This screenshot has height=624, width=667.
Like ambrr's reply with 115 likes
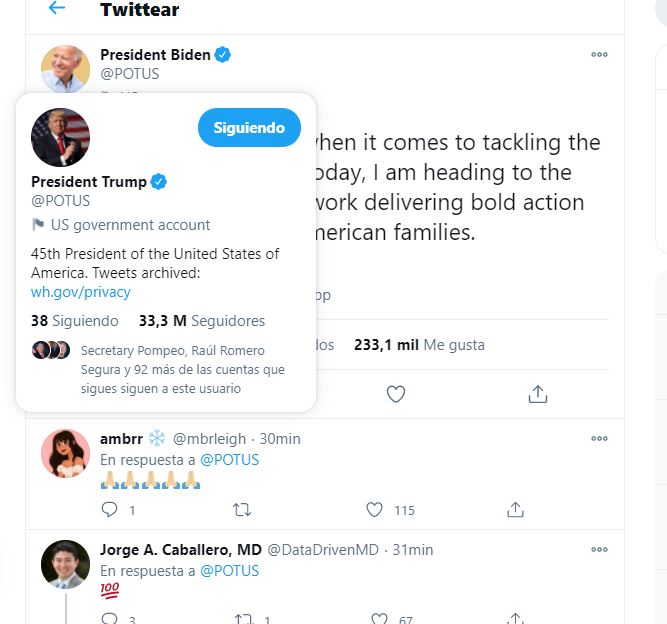point(374,510)
